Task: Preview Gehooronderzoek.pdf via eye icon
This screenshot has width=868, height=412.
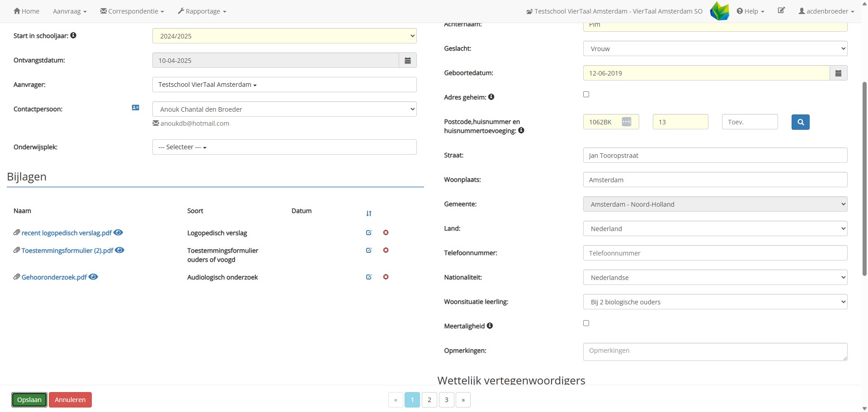Action: 93,277
